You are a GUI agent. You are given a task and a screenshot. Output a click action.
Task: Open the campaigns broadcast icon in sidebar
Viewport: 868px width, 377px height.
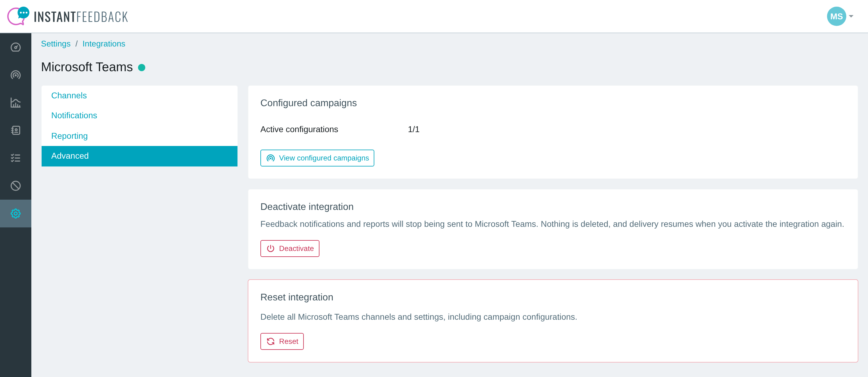[15, 75]
